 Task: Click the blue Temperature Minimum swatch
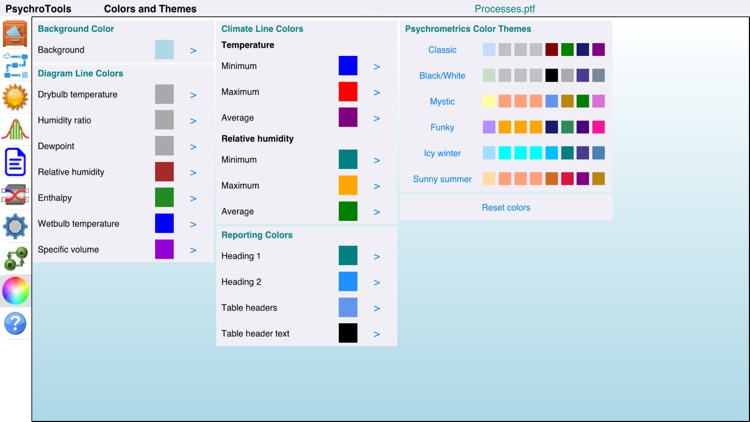click(348, 66)
